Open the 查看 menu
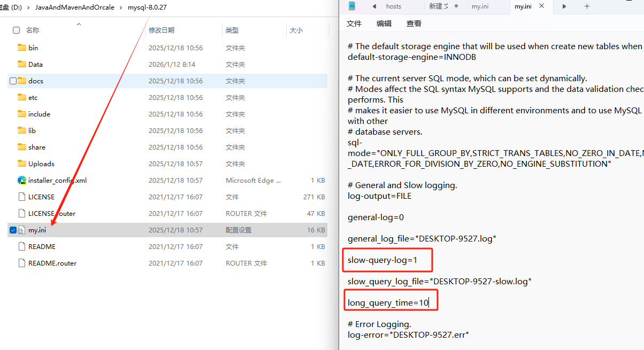The height and width of the screenshot is (350, 644). pyautogui.click(x=414, y=24)
